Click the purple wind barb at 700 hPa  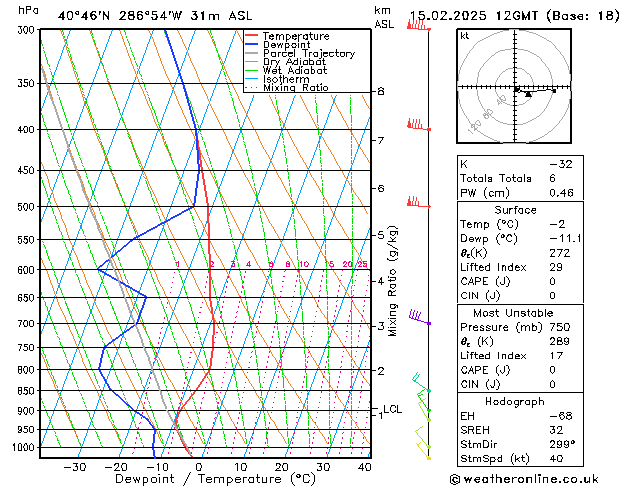click(420, 317)
